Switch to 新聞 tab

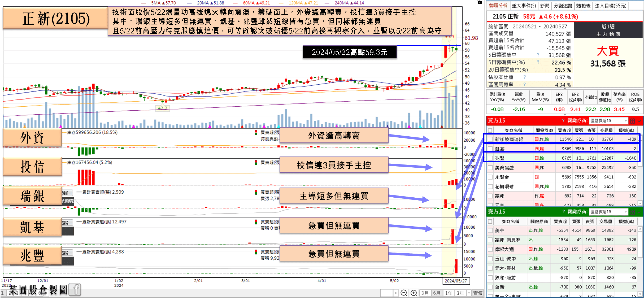coord(545,6)
